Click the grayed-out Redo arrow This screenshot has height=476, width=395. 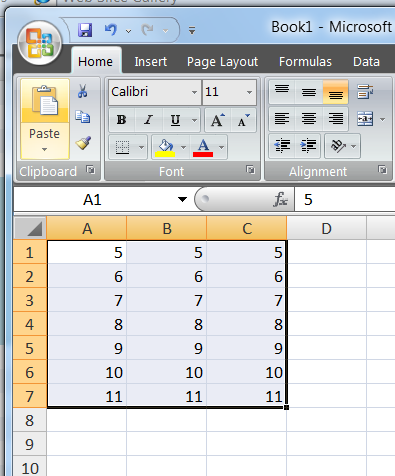tap(147, 30)
